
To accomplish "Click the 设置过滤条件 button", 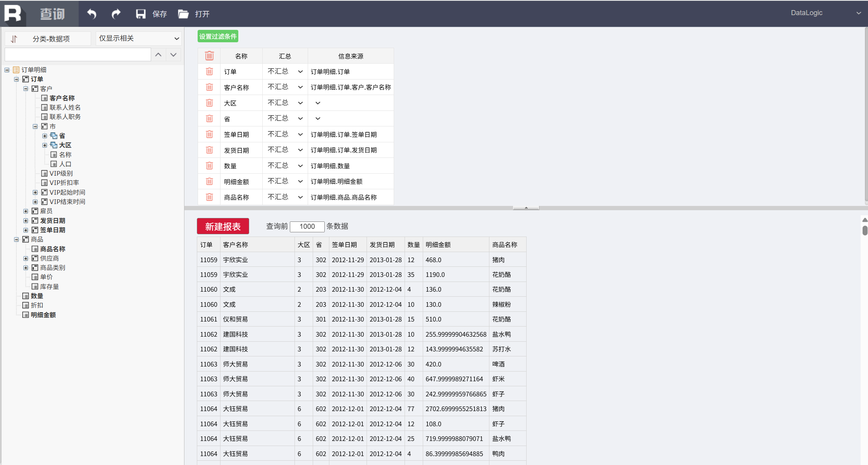I will 218,36.
